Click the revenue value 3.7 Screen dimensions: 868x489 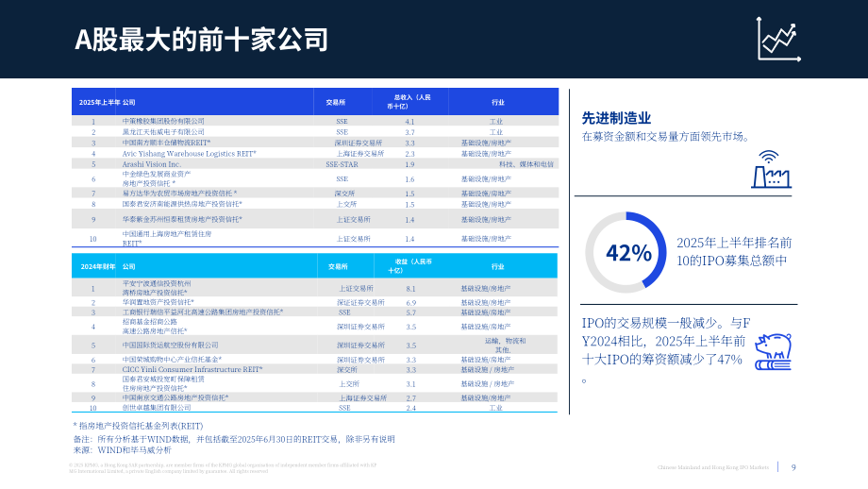[x=409, y=132]
